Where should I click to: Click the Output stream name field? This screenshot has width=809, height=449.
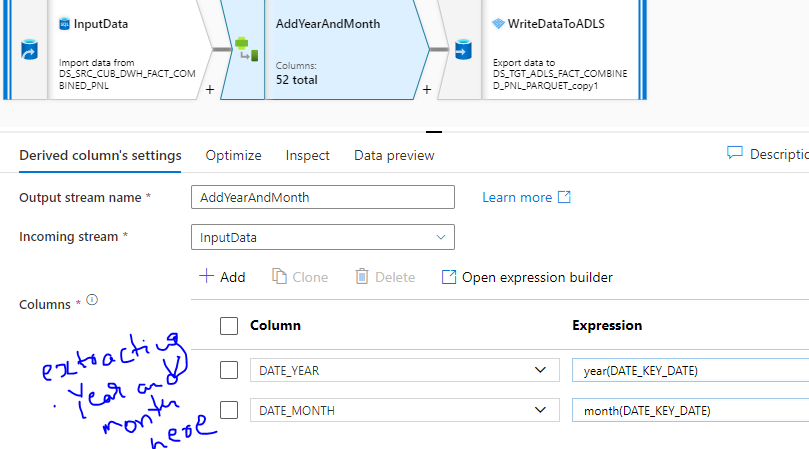[x=323, y=197]
